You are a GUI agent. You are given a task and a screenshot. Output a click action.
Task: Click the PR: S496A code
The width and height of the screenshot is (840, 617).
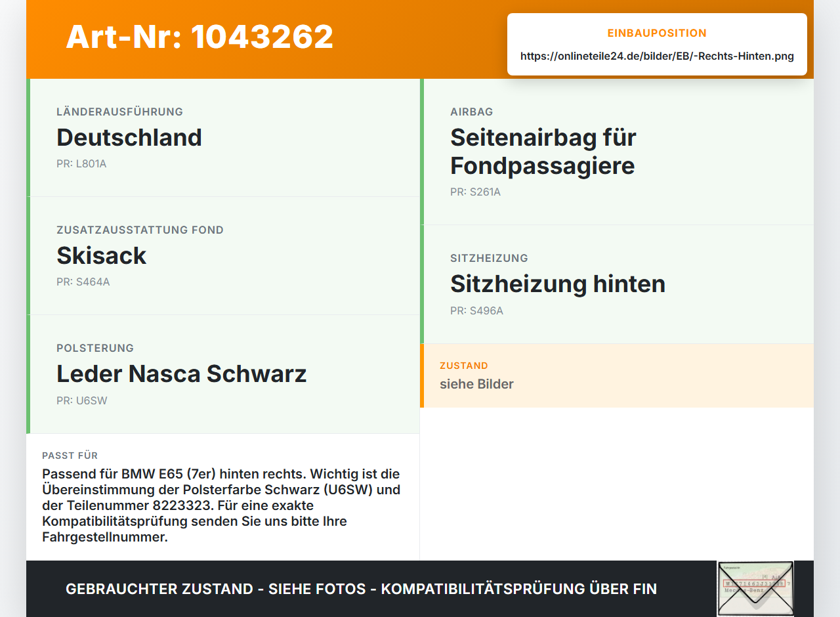(477, 311)
